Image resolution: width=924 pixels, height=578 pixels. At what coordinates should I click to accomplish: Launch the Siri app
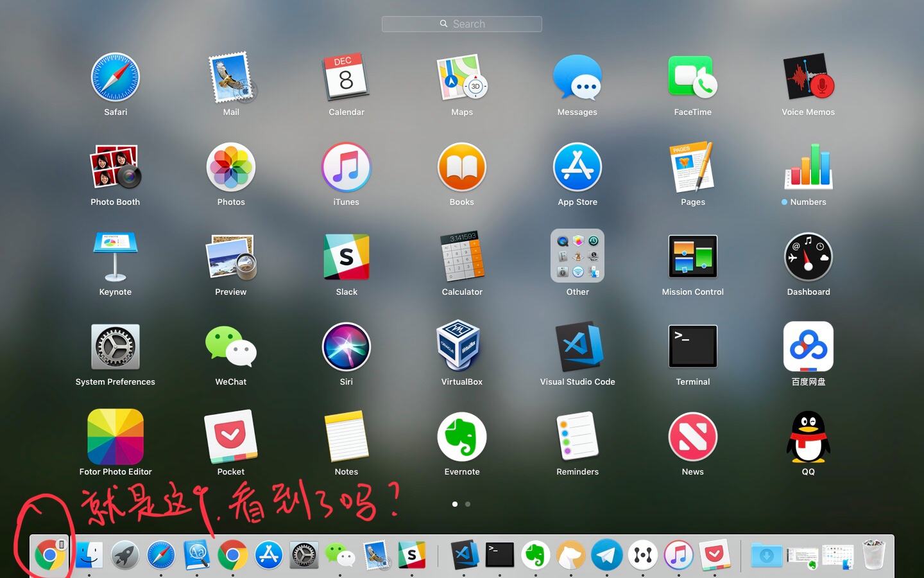346,347
